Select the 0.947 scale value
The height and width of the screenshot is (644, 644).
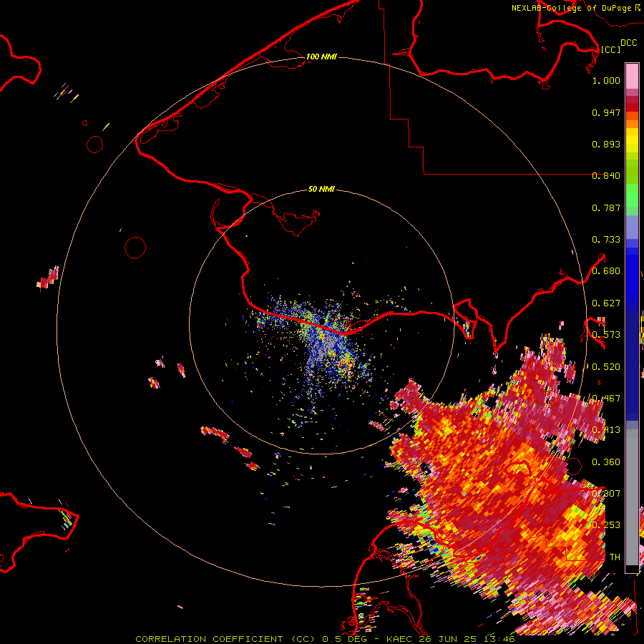coord(606,112)
